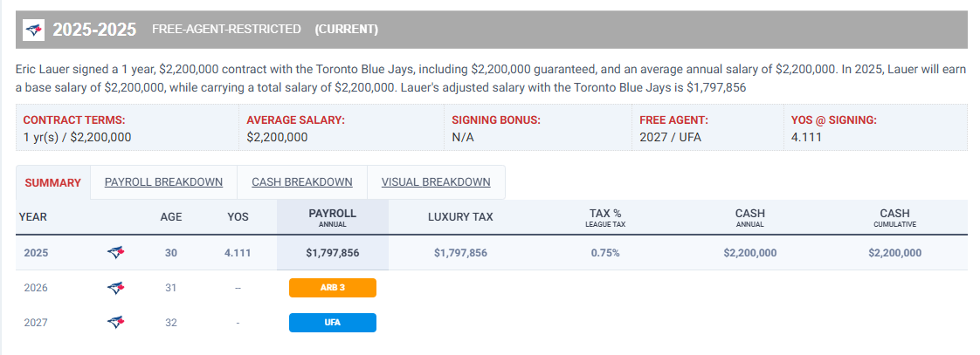Click the 2025 payroll value $1,797,856
980x355 pixels.
point(333,253)
